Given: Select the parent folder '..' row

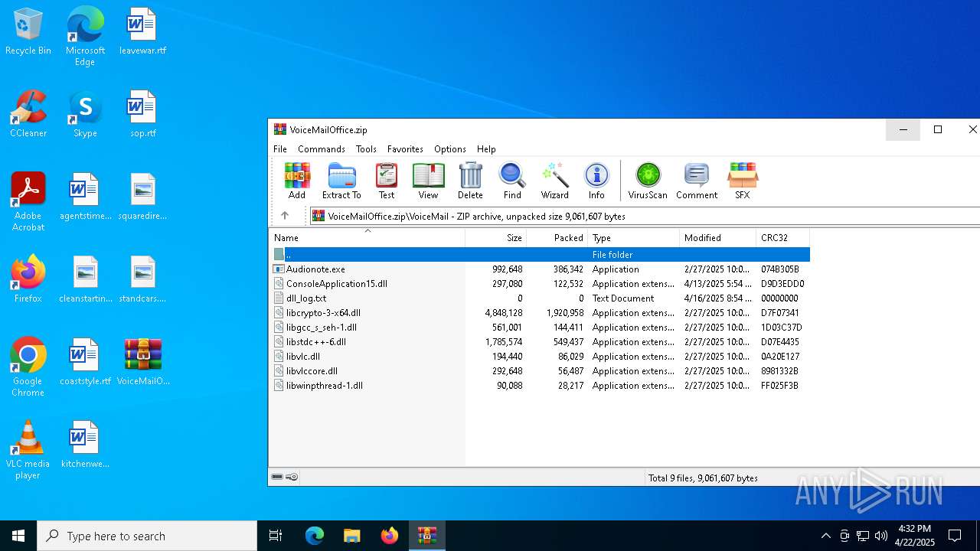Looking at the screenshot, I should 540,254.
